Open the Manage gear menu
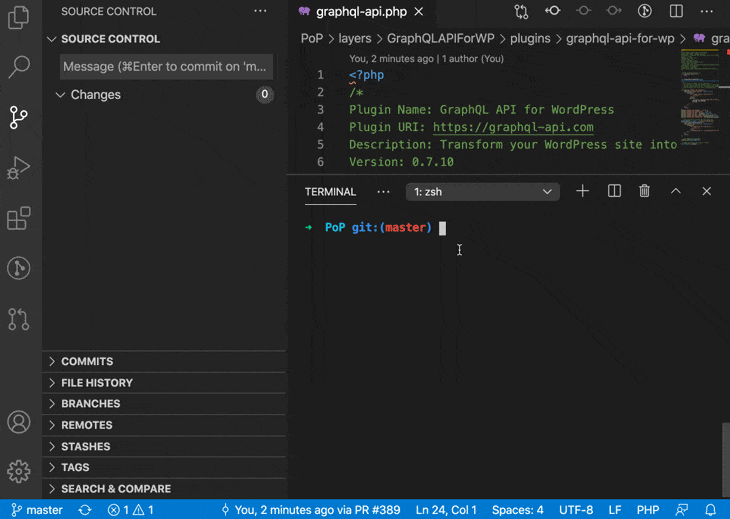 click(19, 472)
